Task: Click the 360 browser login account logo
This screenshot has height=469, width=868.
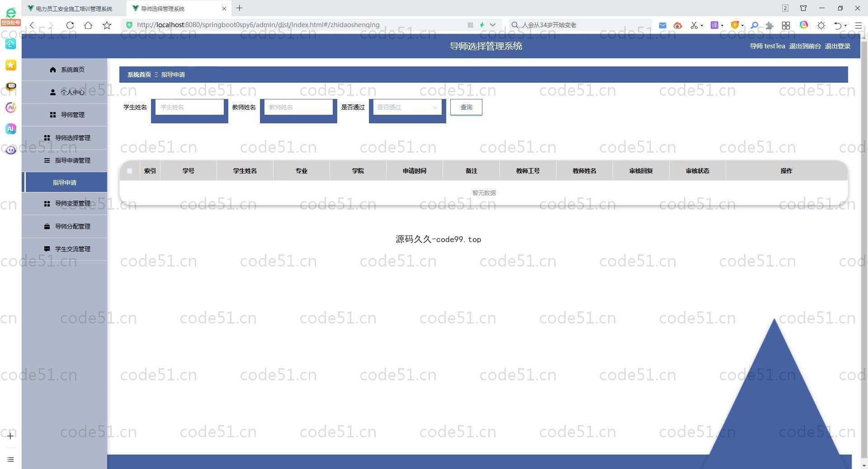Action: point(10,16)
